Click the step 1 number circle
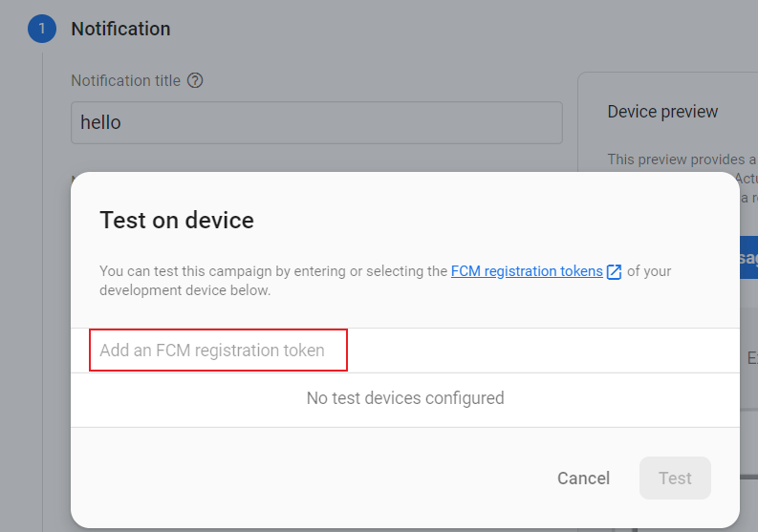 (x=42, y=29)
